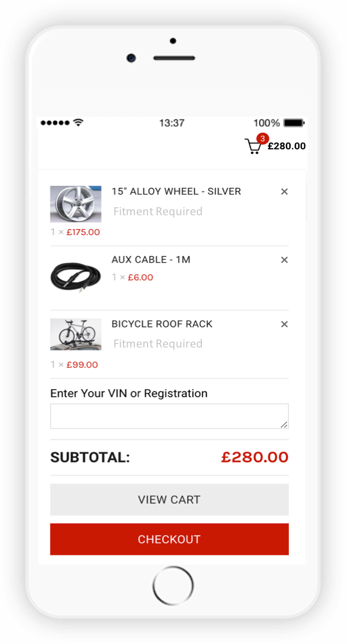
Task: Remove the Aux Cable item
Action: pyautogui.click(x=284, y=260)
